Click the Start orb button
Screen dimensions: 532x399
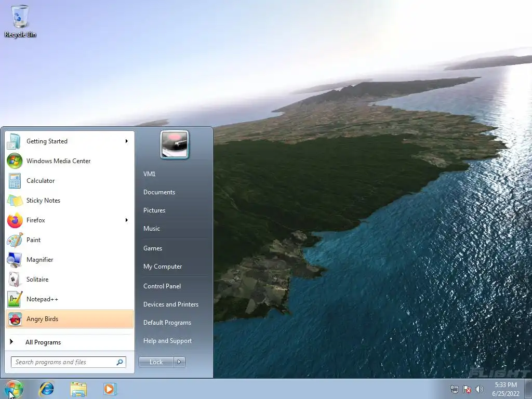(14, 389)
